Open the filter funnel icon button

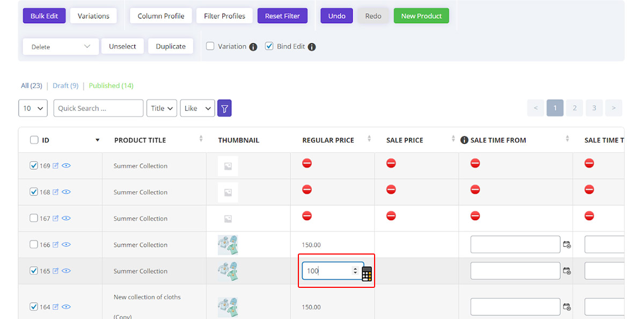pyautogui.click(x=224, y=108)
